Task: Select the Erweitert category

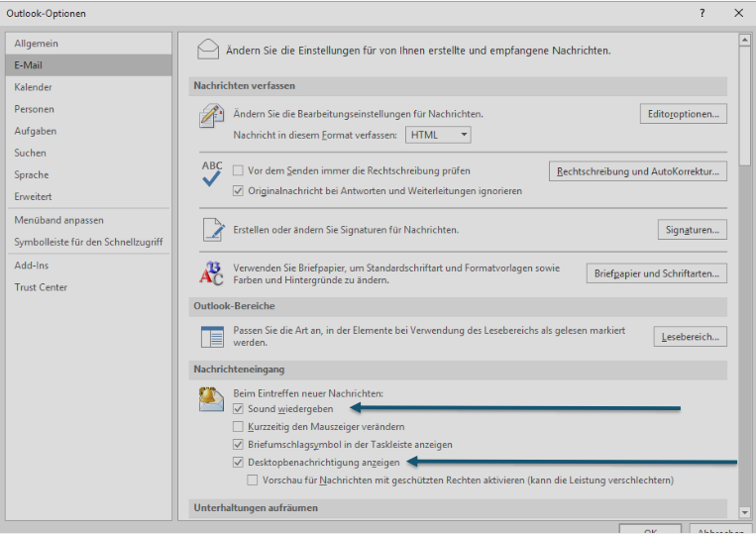Action: [x=89, y=196]
